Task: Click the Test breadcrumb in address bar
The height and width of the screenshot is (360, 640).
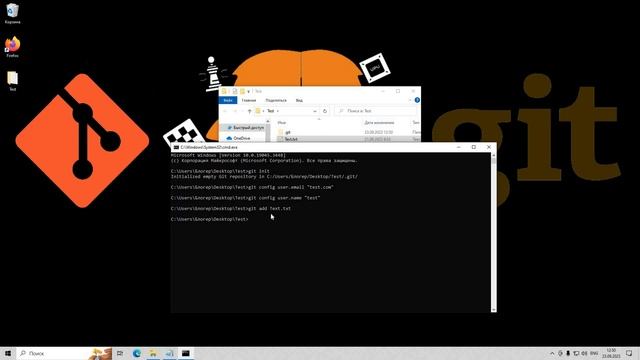Action: [x=271, y=111]
